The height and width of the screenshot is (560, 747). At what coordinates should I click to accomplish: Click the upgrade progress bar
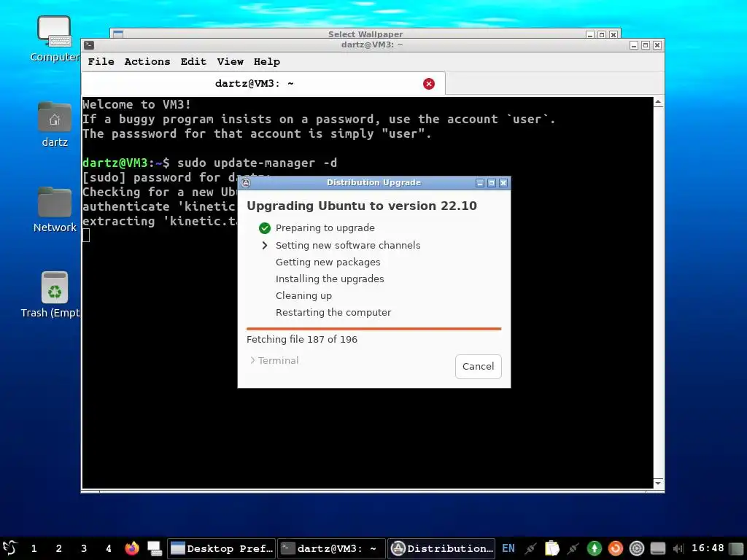pyautogui.click(x=374, y=329)
